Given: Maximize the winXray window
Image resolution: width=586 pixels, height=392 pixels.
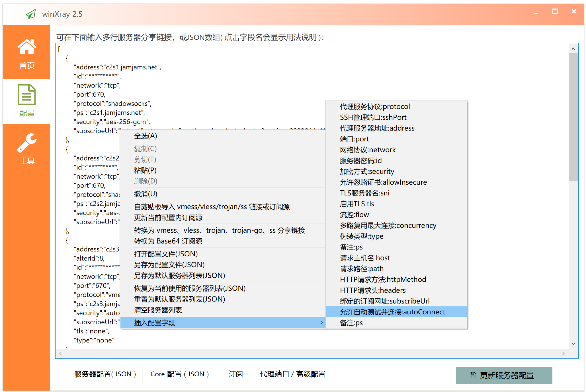Looking at the screenshot, I should (x=555, y=11).
